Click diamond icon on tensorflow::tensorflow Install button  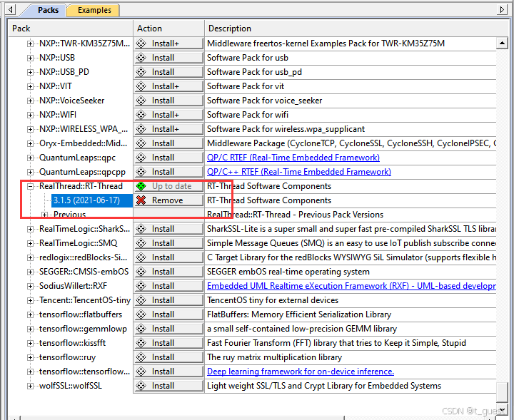pyautogui.click(x=141, y=372)
